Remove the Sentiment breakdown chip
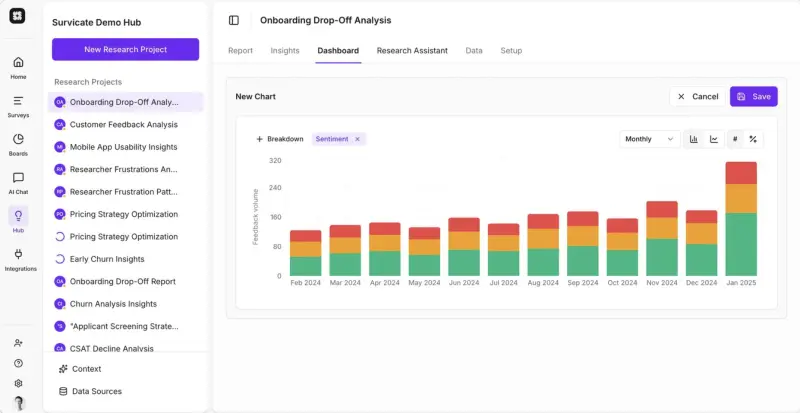Image resolution: width=800 pixels, height=413 pixels. pos(357,139)
